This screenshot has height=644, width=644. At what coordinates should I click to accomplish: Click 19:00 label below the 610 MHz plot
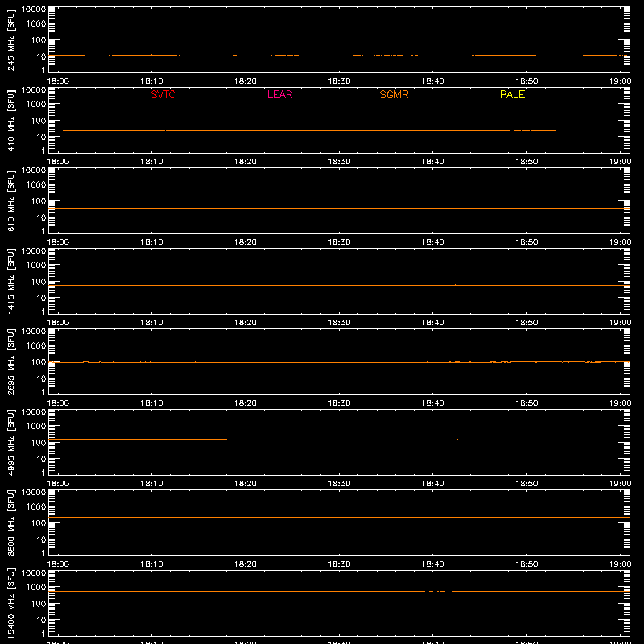(x=620, y=242)
